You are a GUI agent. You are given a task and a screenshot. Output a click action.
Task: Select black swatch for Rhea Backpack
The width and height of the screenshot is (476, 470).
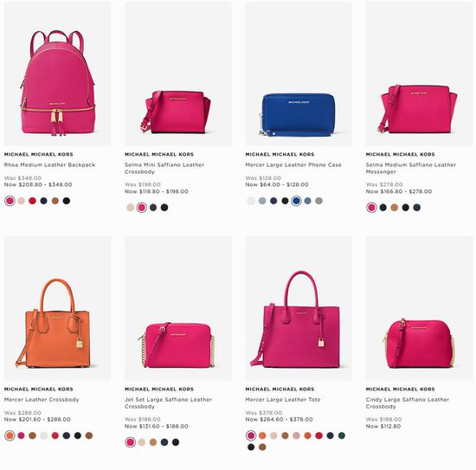tap(67, 201)
